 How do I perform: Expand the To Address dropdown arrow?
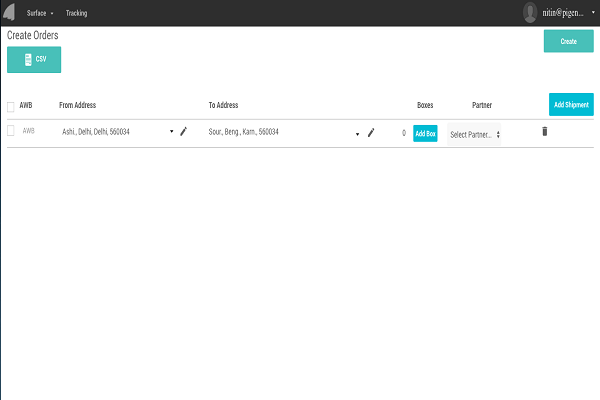(358, 133)
